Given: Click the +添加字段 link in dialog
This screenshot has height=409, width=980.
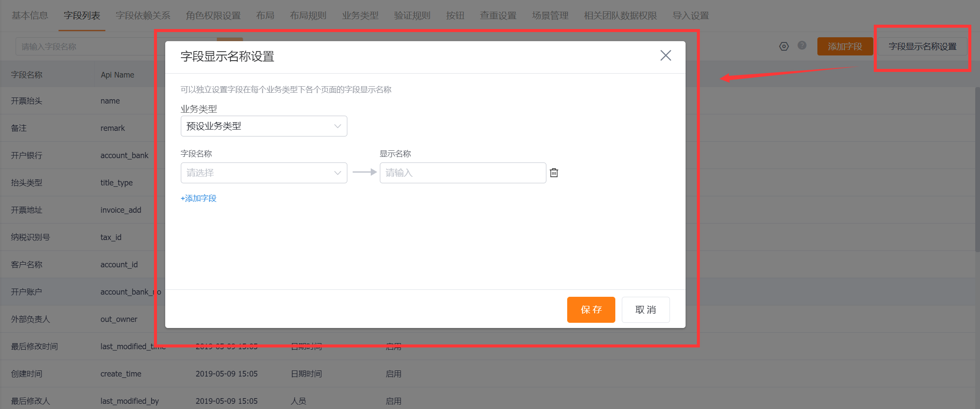Looking at the screenshot, I should pyautogui.click(x=199, y=198).
